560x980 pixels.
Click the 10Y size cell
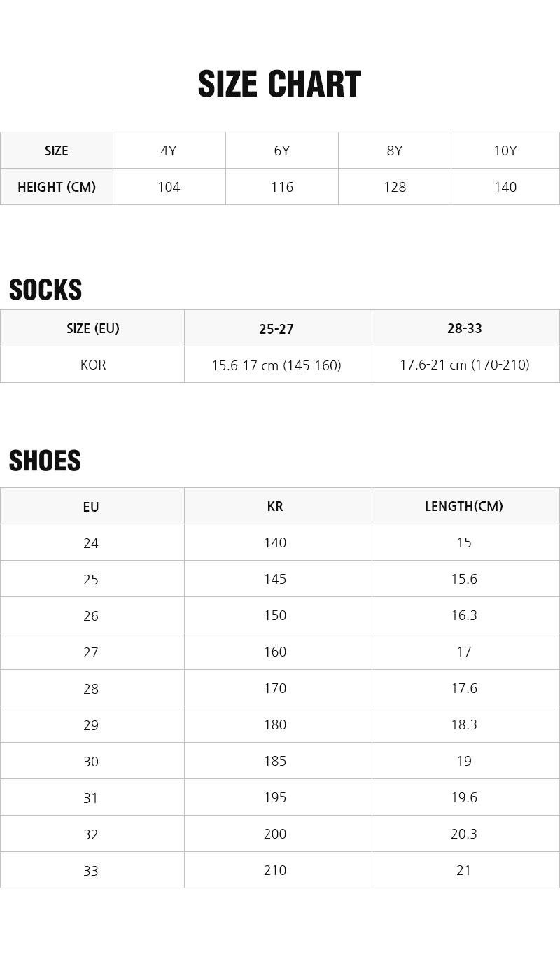pos(505,150)
